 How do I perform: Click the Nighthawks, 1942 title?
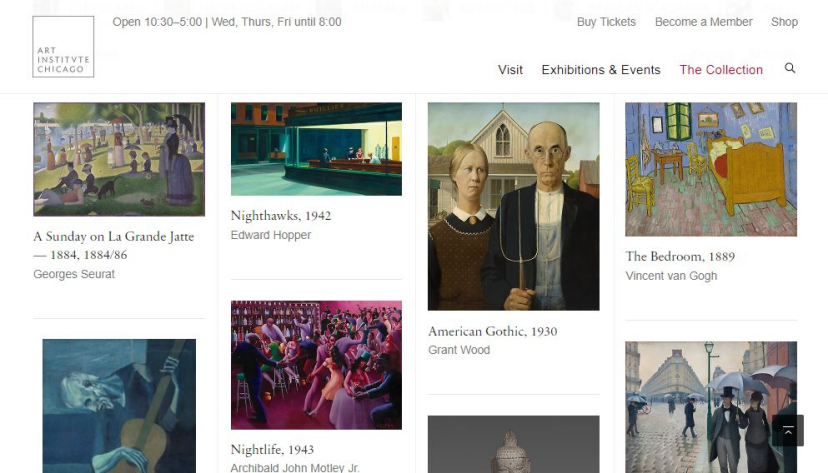click(281, 215)
